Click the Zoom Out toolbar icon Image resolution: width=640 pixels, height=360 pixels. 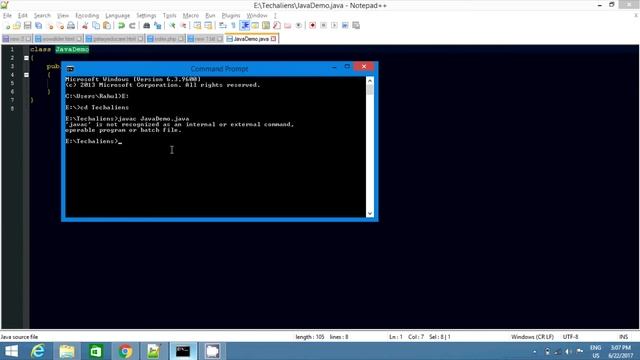pos(183,26)
